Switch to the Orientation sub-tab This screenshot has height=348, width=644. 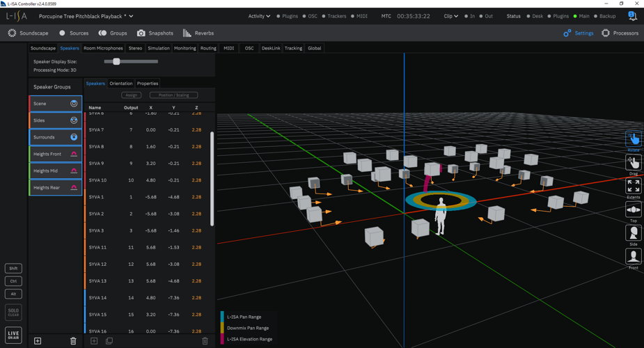pyautogui.click(x=120, y=84)
